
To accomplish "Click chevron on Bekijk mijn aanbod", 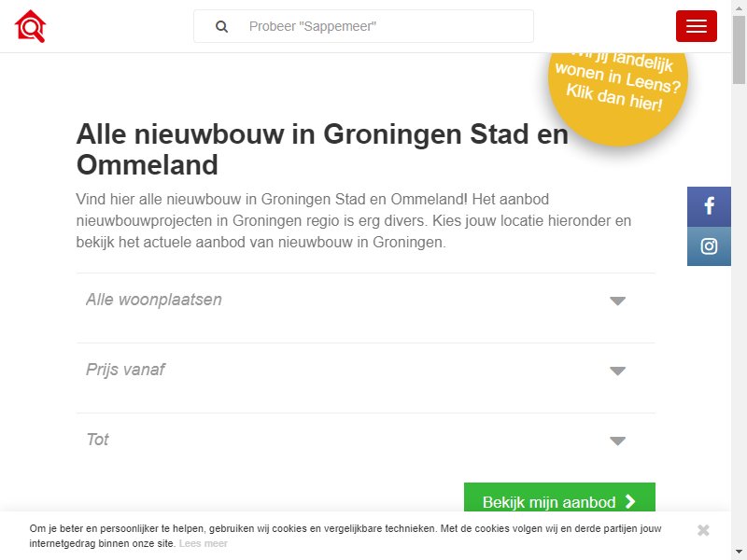I will click(629, 501).
